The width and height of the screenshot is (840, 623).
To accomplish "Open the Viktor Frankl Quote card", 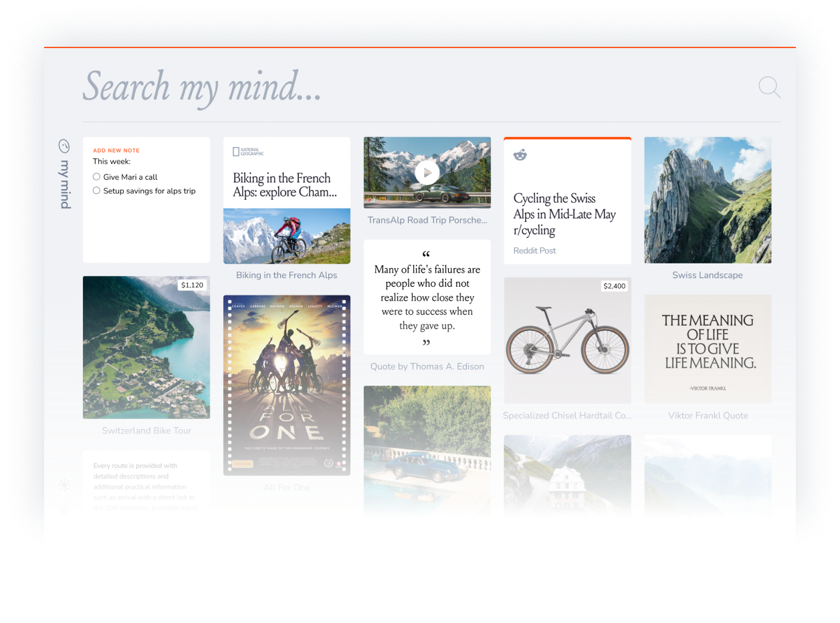I will [x=708, y=349].
